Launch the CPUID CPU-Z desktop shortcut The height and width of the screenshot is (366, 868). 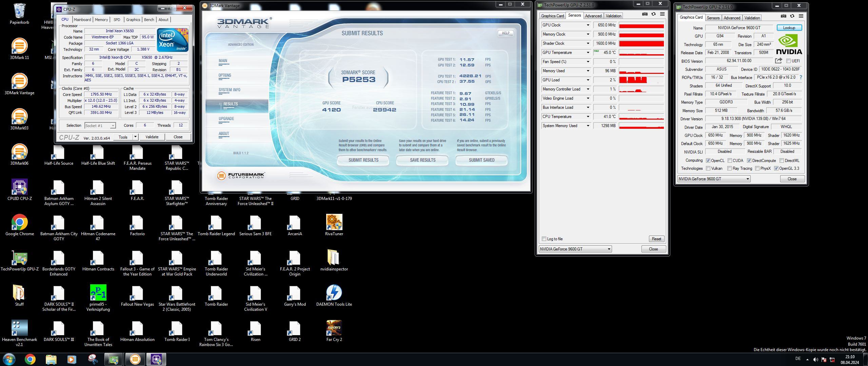(x=19, y=190)
